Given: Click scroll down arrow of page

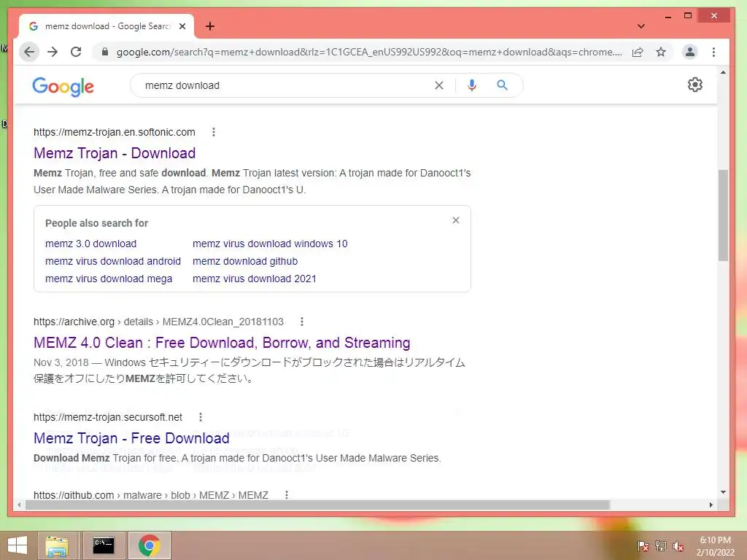Looking at the screenshot, I should [723, 492].
